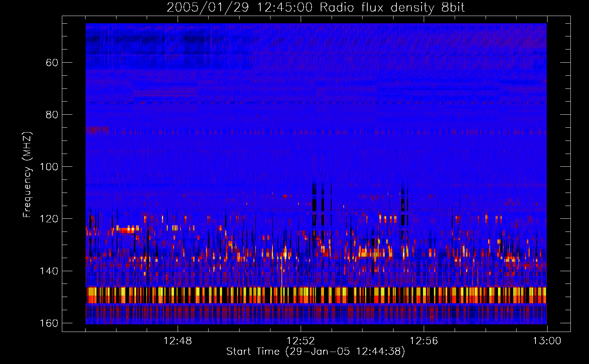
Task: Click the plot title '2005/01/29 12:45:00 Radio flux density 8bit'
Action: coord(316,8)
